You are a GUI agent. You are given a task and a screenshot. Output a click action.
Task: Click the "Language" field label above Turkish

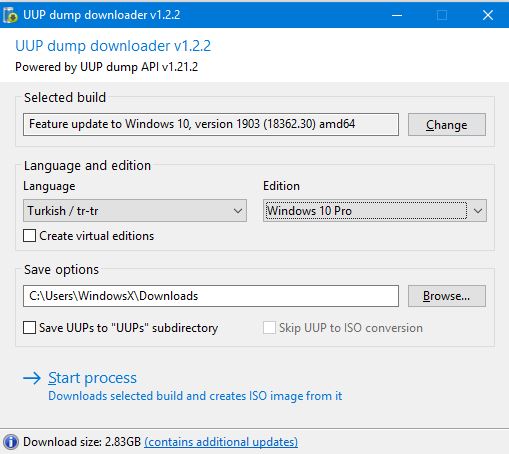tap(49, 186)
